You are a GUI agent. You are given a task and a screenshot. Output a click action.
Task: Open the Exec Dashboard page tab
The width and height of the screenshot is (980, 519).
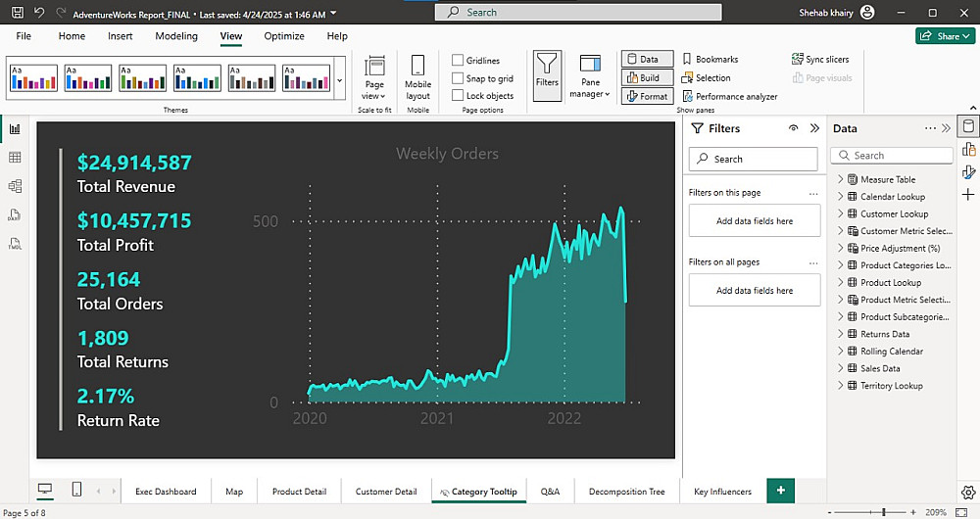166,492
